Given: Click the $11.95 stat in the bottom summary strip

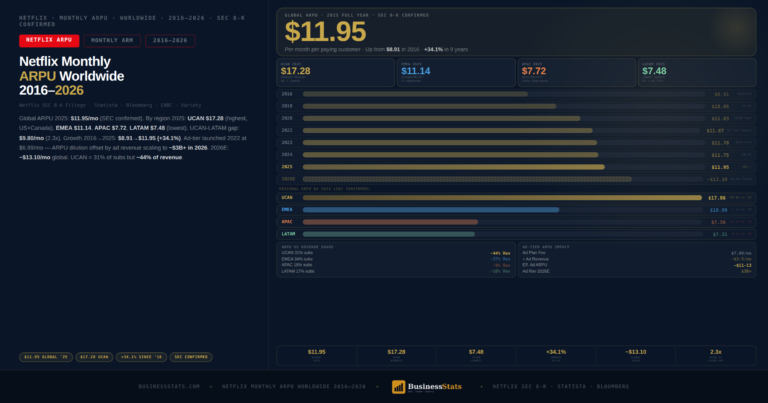Looking at the screenshot, I should pyautogui.click(x=316, y=352).
